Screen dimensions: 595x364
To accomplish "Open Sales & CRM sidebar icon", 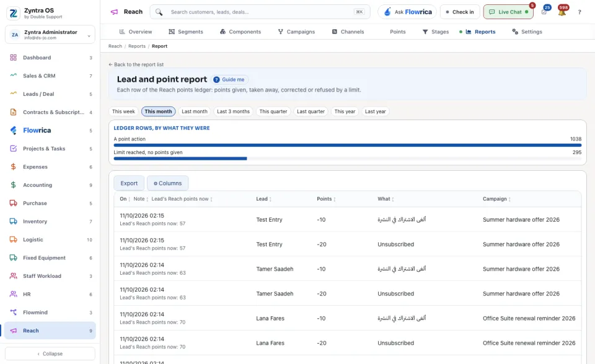I will click(x=13, y=76).
